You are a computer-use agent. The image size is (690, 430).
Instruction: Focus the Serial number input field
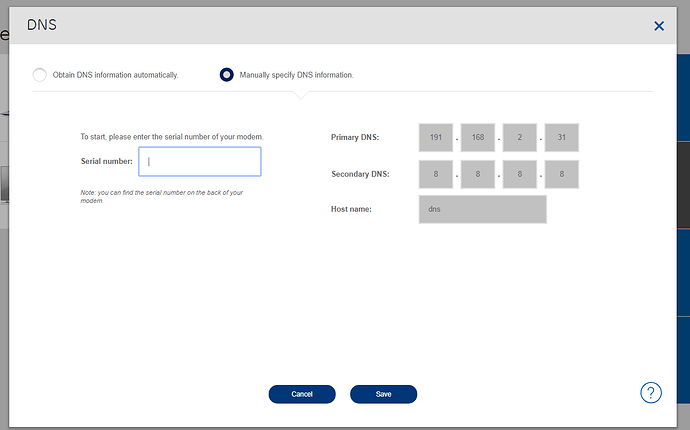(200, 161)
